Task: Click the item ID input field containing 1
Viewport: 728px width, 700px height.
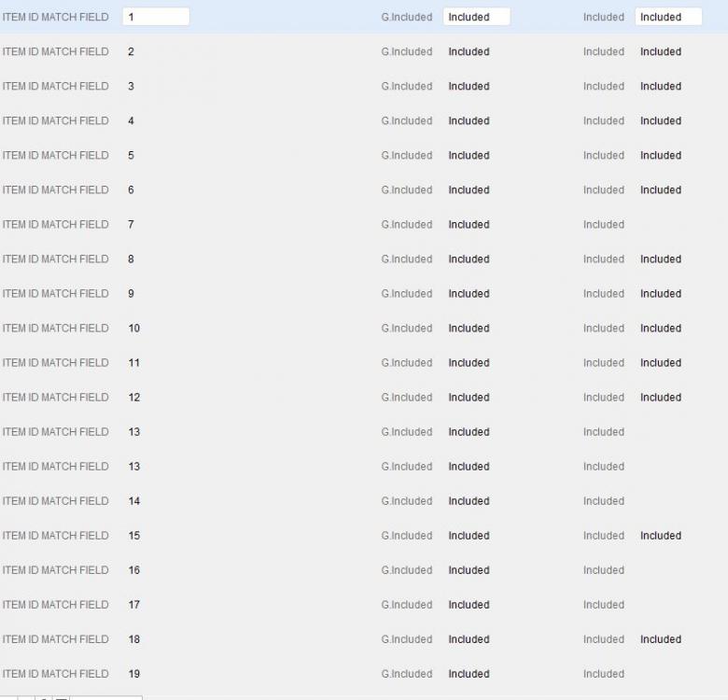Action: (156, 17)
